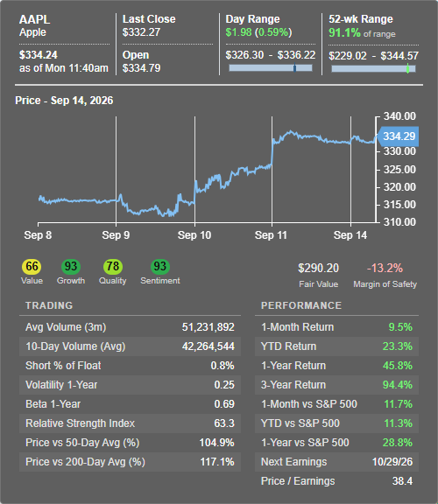Click the Next Earnings date 10/29/26
This screenshot has height=504, width=438.
[392, 462]
